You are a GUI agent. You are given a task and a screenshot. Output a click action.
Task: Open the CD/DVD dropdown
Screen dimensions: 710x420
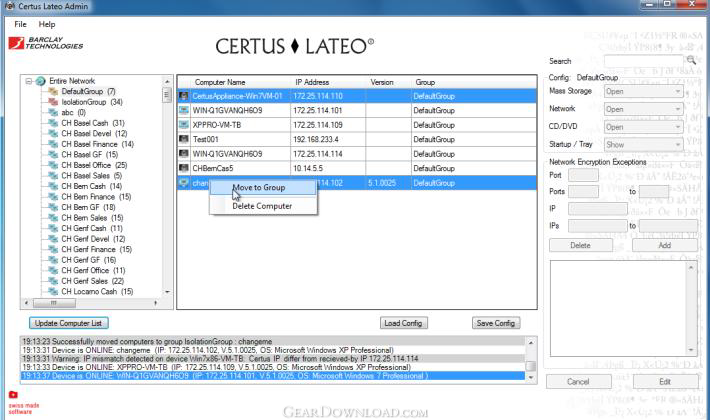pyautogui.click(x=643, y=127)
